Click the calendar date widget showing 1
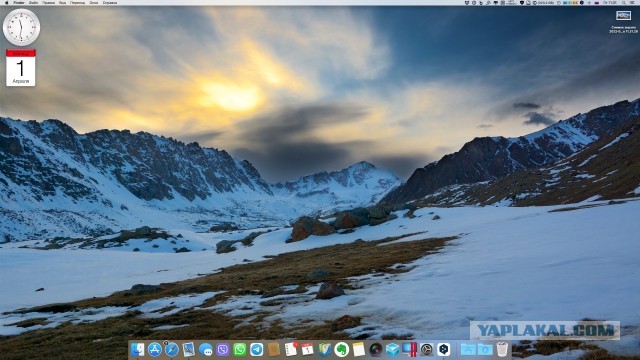This screenshot has height=360, width=640. [x=21, y=67]
